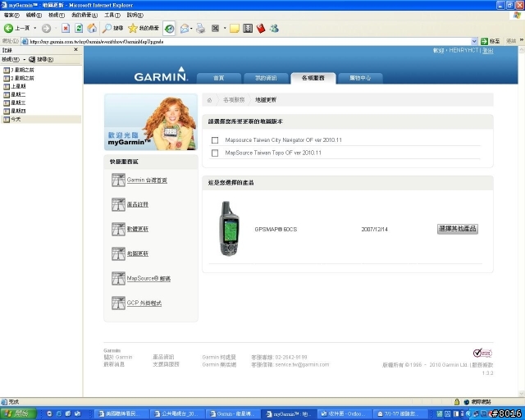Open the Mail envelope toolbar icon

point(184,29)
